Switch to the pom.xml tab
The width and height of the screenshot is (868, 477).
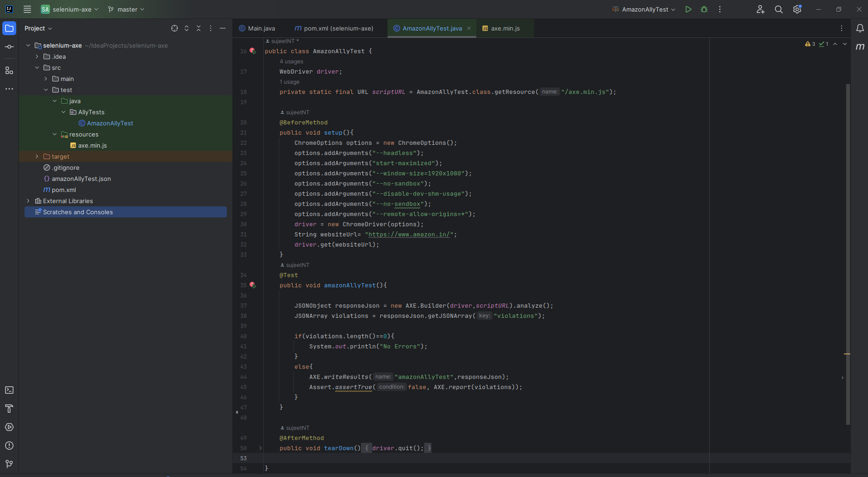pos(333,28)
